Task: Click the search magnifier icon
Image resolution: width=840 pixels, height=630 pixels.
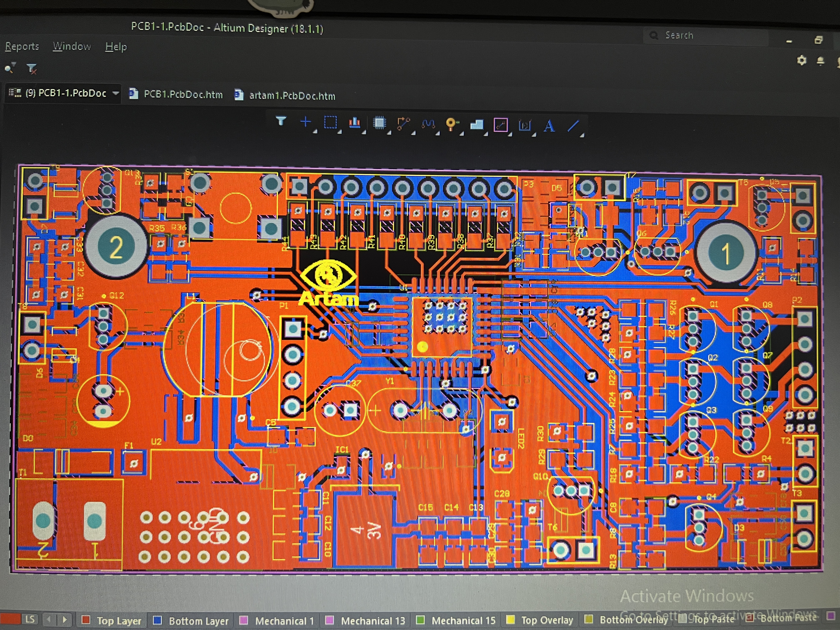Action: 654,35
